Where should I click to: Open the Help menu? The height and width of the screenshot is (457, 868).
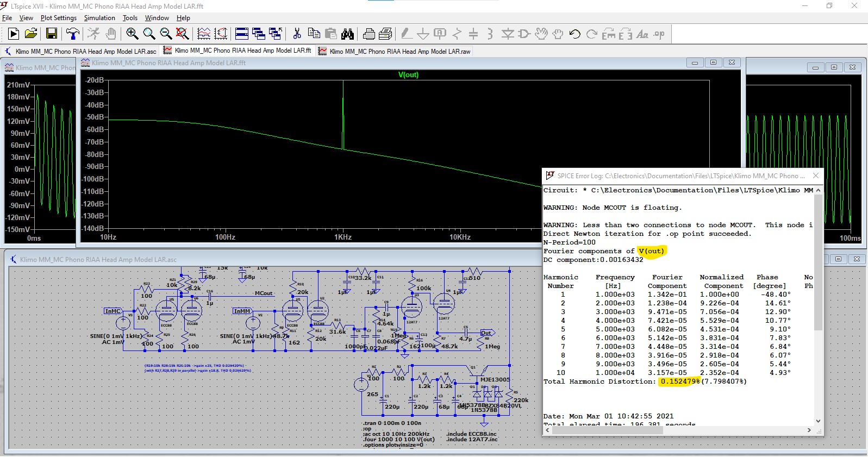(x=183, y=18)
